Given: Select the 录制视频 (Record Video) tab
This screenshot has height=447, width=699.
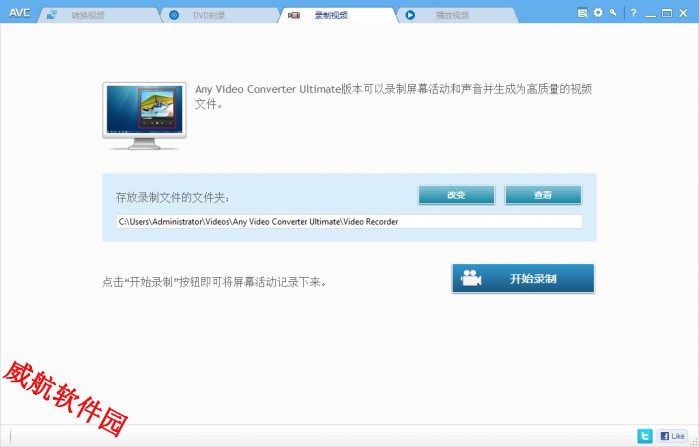Looking at the screenshot, I should 332,16.
